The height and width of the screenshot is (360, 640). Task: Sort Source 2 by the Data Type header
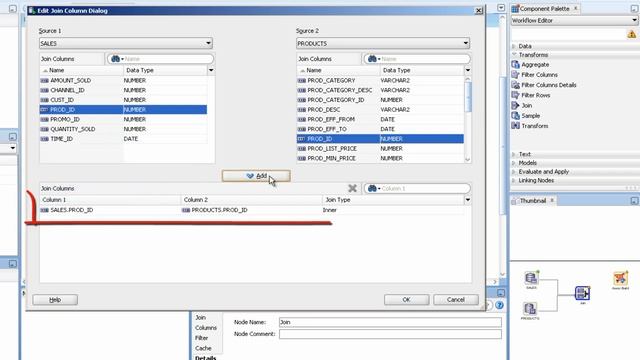coord(421,70)
